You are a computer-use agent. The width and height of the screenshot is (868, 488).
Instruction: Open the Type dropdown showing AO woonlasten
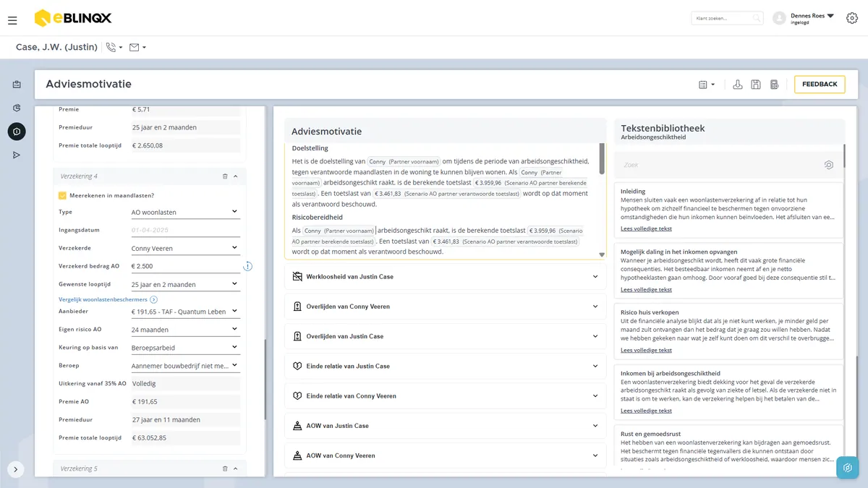pos(184,212)
